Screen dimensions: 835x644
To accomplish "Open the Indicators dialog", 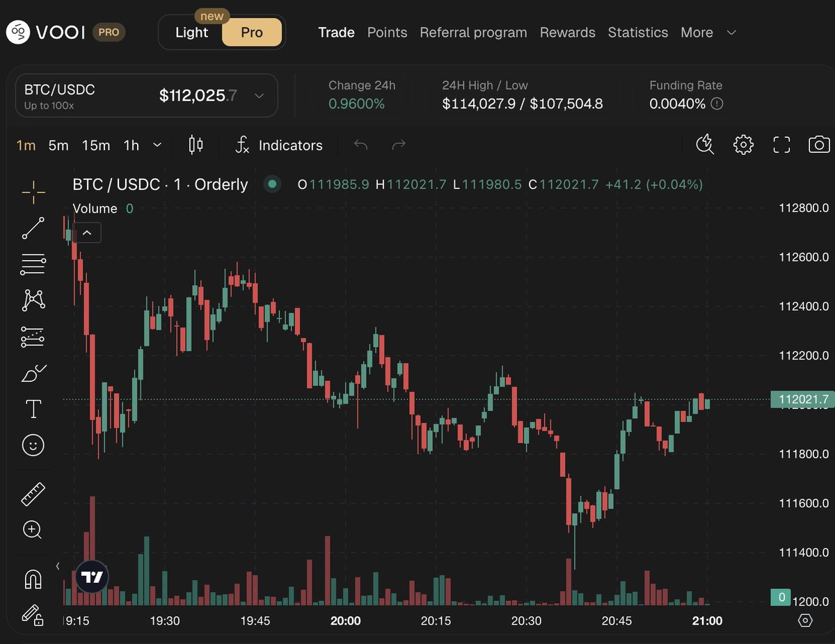I will click(x=279, y=145).
